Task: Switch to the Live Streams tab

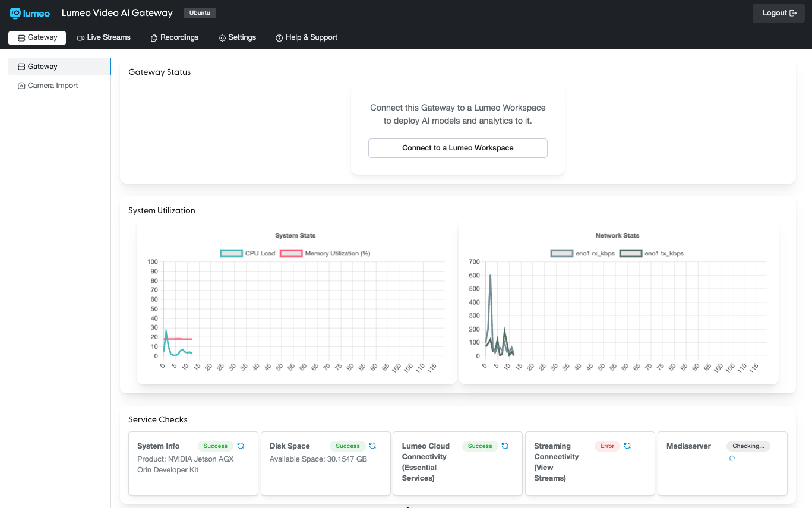Action: [x=104, y=37]
